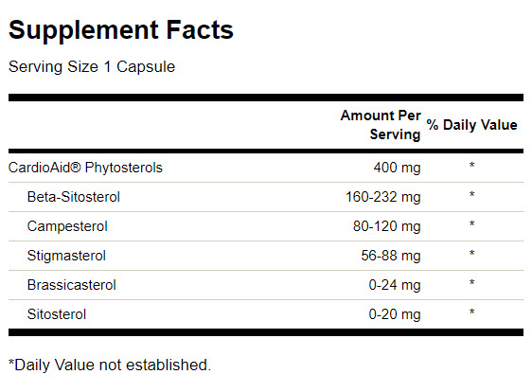Select the Campesterol ingredient label

pos(67,226)
